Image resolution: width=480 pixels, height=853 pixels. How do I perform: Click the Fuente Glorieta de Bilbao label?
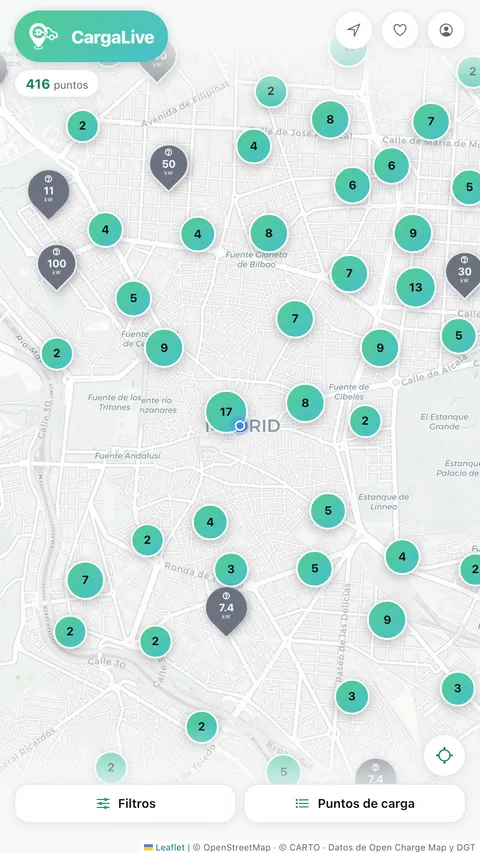click(256, 259)
